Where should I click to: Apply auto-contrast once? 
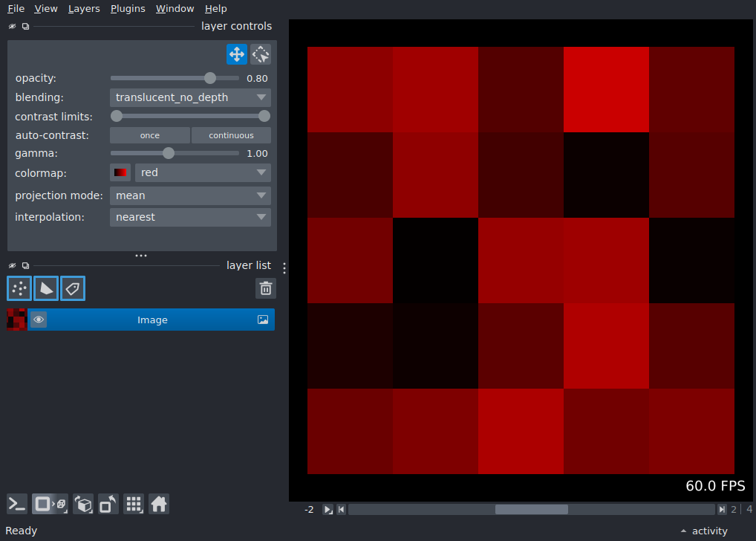(x=150, y=135)
